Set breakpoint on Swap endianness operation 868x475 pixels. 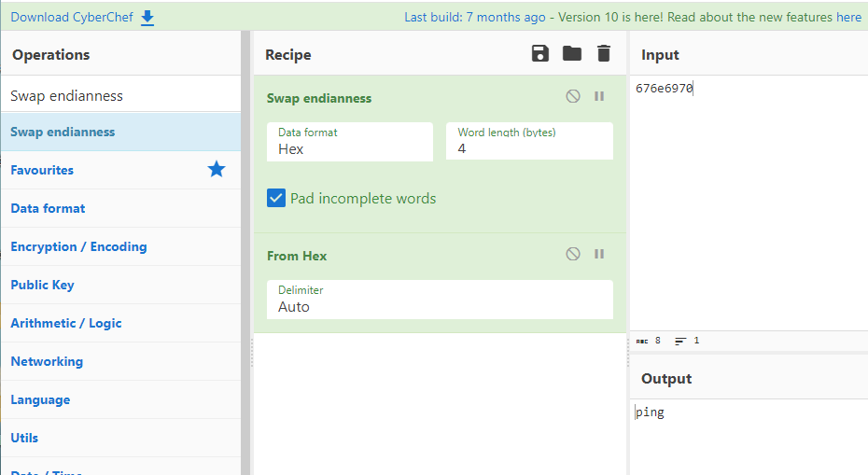point(599,96)
